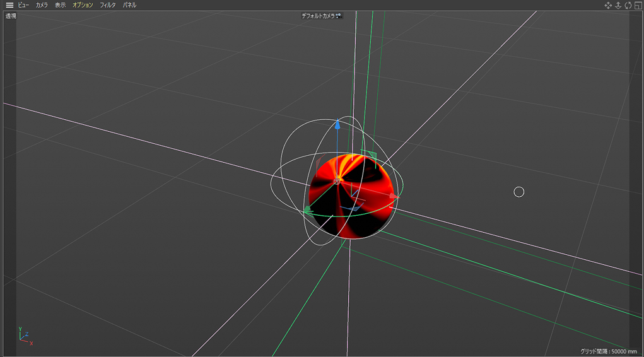Expand the フィルタ menu

pos(108,5)
